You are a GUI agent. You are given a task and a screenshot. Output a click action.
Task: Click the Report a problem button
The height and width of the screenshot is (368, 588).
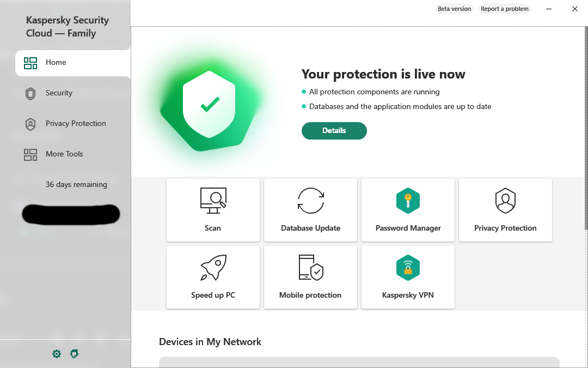tap(504, 9)
